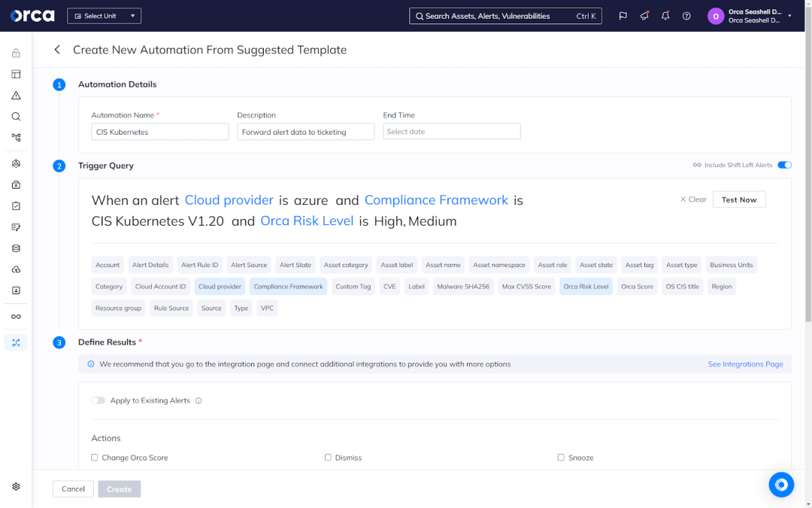Screen dimensions: 812x508
Task: Open the alerts triangle sidebar icon
Action: pyautogui.click(x=16, y=96)
